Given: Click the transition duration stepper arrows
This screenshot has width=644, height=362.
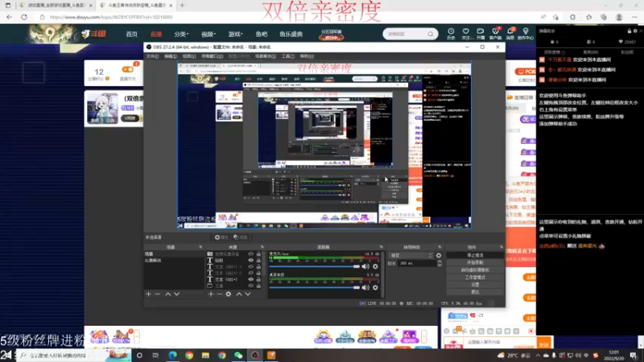Looking at the screenshot, I should [439, 263].
